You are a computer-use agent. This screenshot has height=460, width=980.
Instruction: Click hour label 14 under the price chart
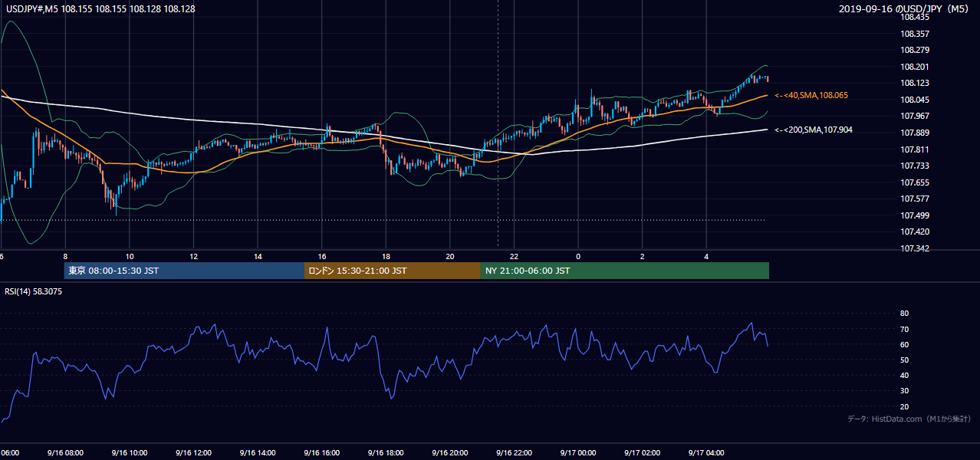click(x=258, y=256)
